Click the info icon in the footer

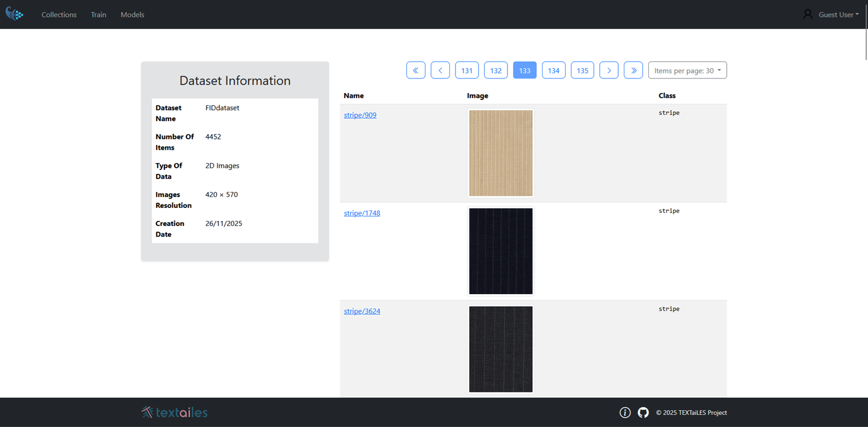click(x=625, y=412)
